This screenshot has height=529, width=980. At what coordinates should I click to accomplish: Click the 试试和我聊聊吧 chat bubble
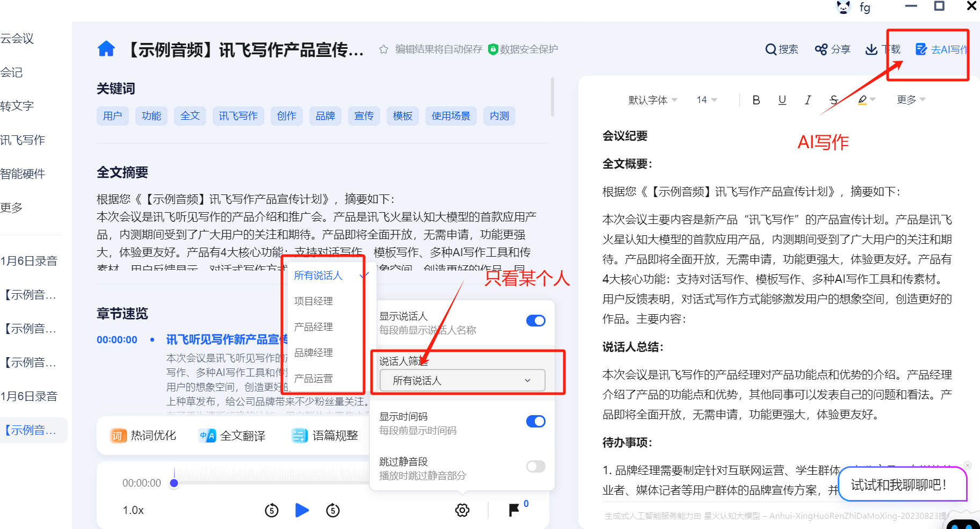click(902, 485)
